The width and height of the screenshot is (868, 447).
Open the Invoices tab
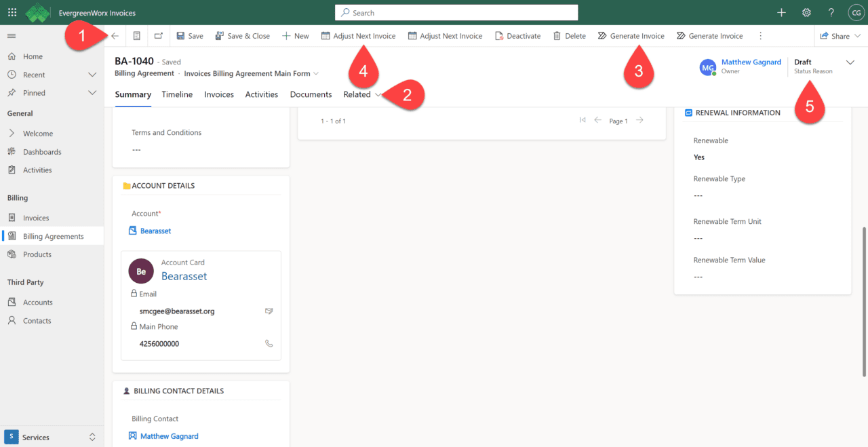[x=219, y=94]
